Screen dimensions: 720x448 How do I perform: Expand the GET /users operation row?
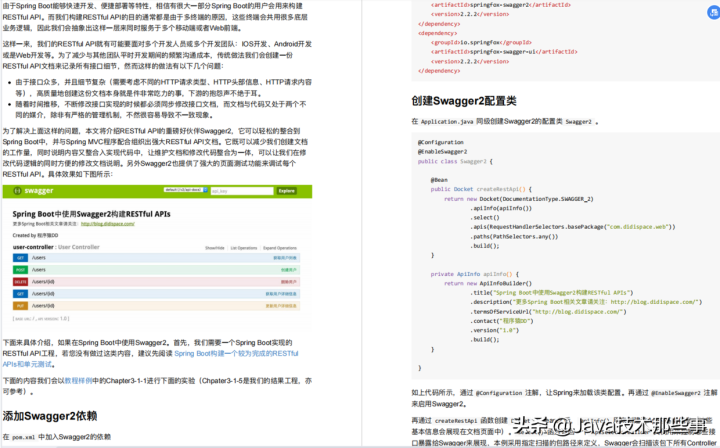(x=156, y=258)
